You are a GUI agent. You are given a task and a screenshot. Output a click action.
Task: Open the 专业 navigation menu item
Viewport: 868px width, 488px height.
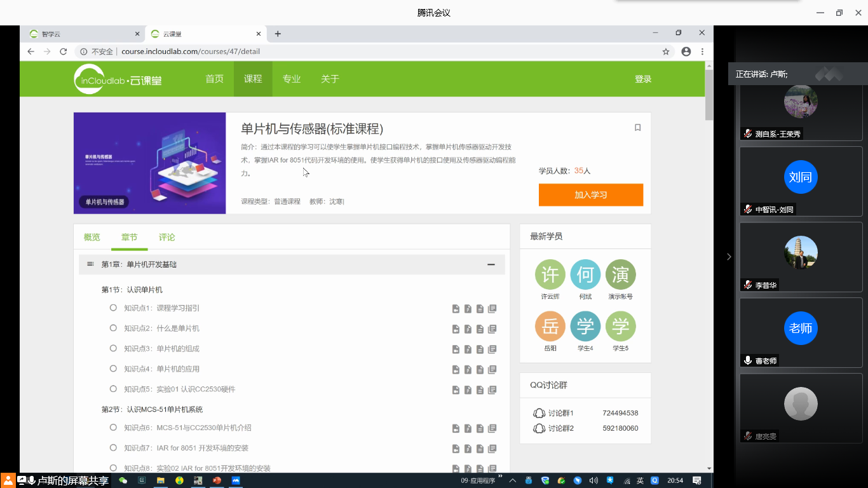click(x=292, y=79)
